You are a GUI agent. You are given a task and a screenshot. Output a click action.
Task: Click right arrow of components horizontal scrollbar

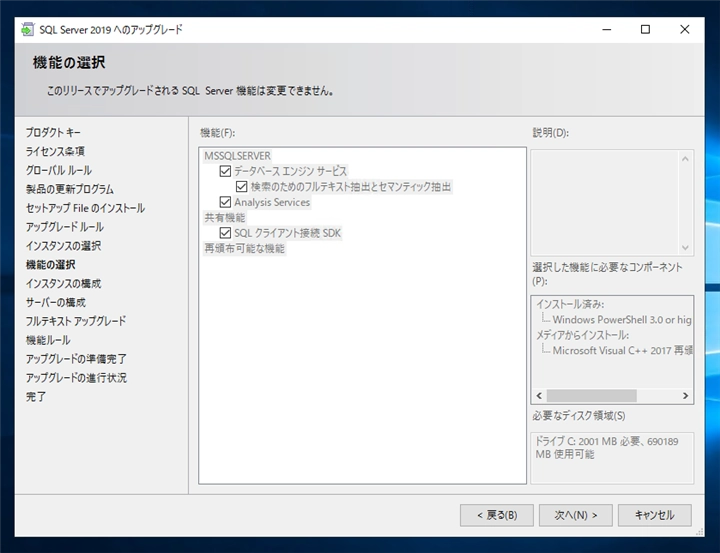[686, 395]
